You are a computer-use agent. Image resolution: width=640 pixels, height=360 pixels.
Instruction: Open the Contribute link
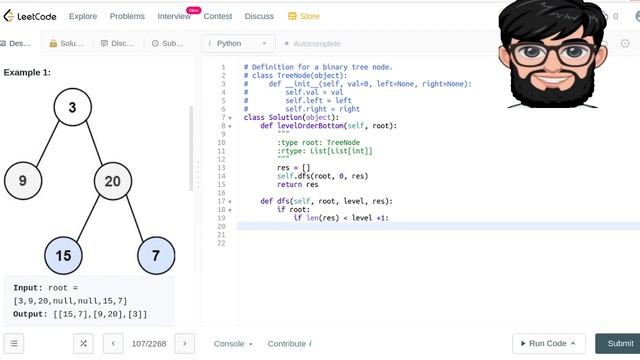point(289,344)
